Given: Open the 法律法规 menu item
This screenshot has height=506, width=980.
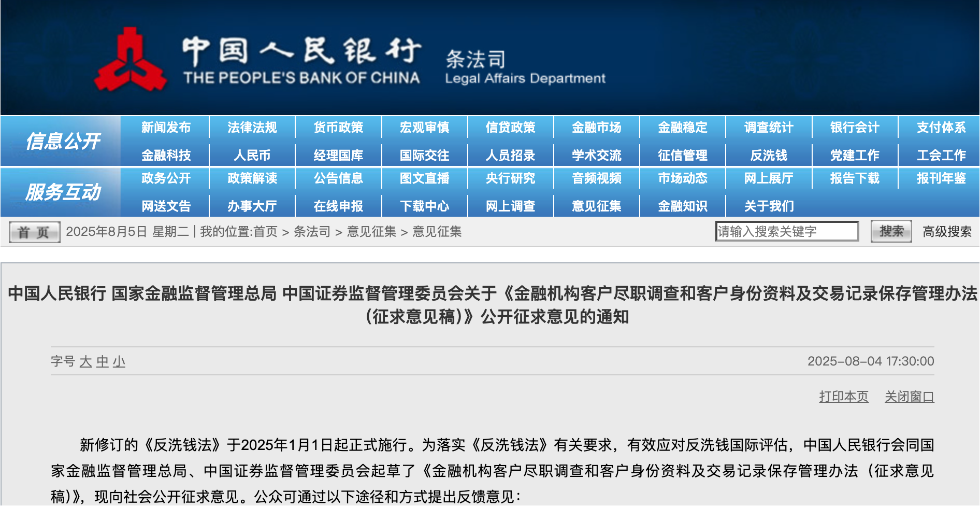Looking at the screenshot, I should coord(252,128).
